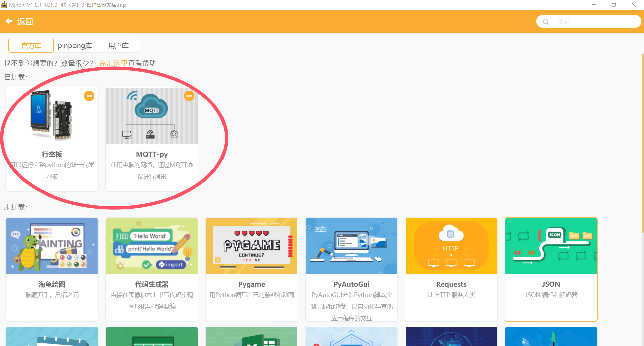Remove MQTT-py with its orange minus icon
This screenshot has width=644, height=346.
(189, 96)
